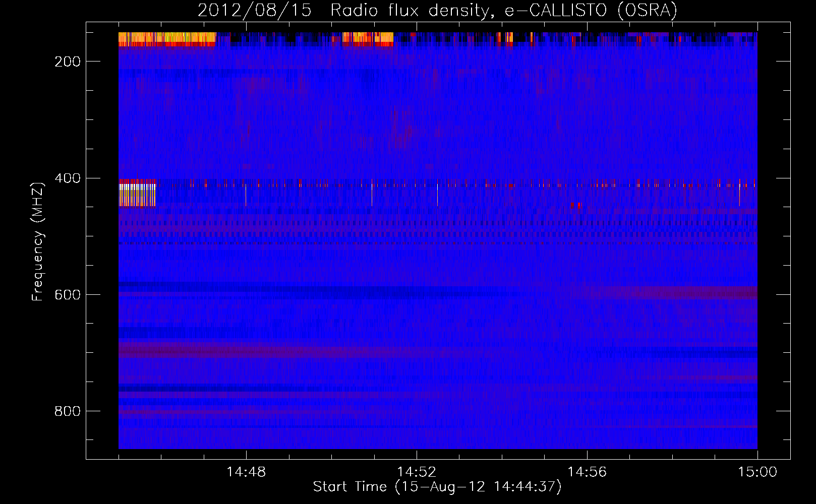Select the '14:56' time axis label
Image resolution: width=816 pixels, height=504 pixels.
587,472
